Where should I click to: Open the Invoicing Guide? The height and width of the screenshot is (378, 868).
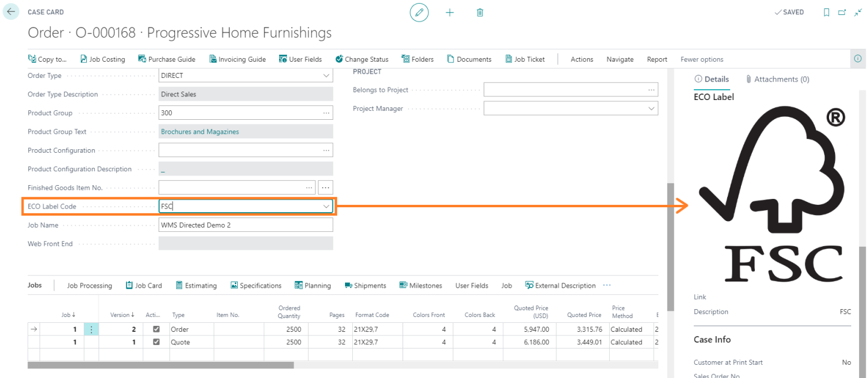[237, 59]
